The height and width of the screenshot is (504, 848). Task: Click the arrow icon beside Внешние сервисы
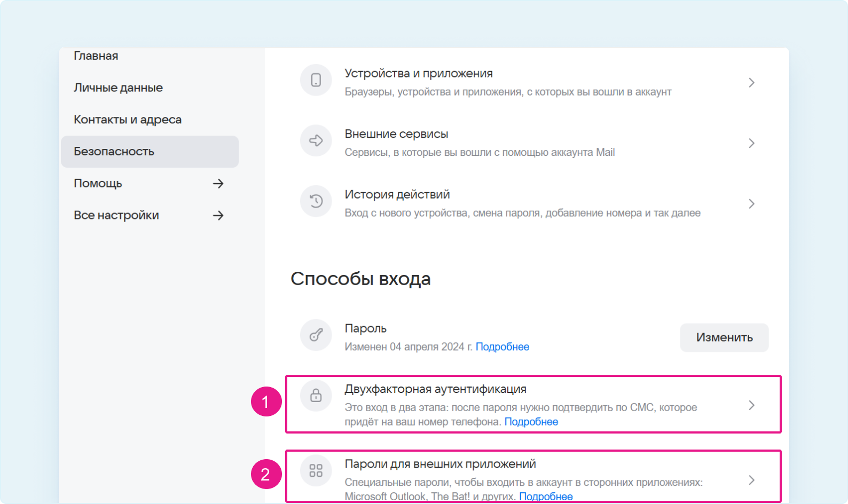tap(316, 140)
